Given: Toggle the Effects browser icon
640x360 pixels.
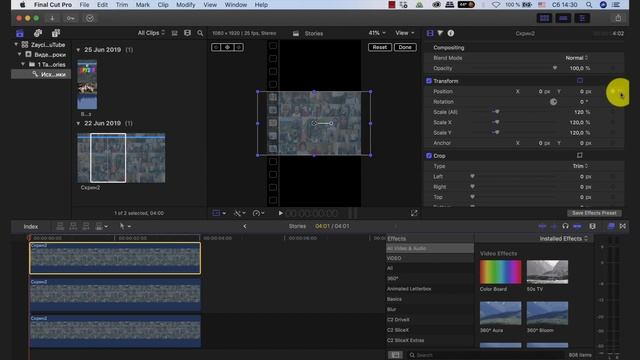Looking at the screenshot, I should pos(611,226).
